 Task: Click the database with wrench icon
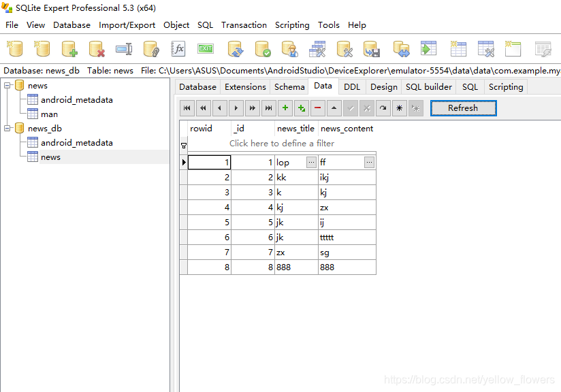coord(344,48)
